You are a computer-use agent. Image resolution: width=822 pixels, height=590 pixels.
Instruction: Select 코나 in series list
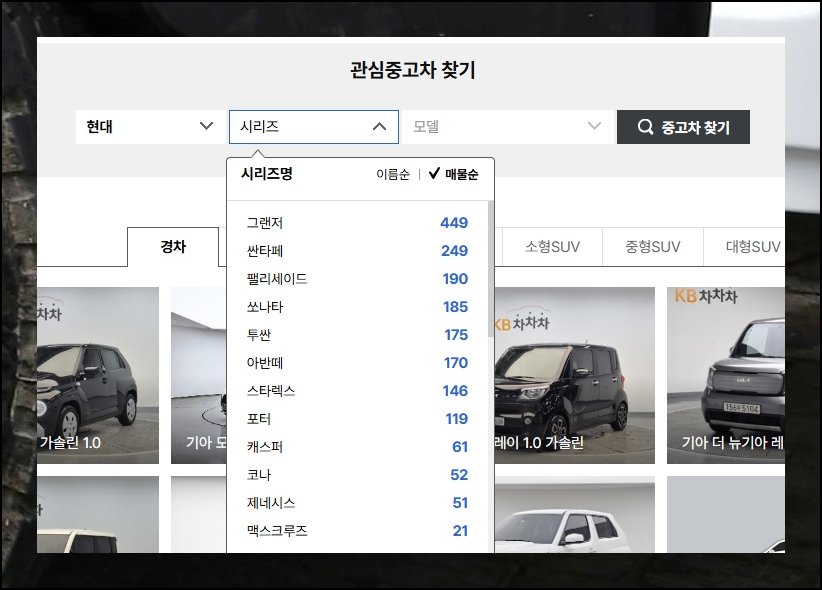click(357, 475)
